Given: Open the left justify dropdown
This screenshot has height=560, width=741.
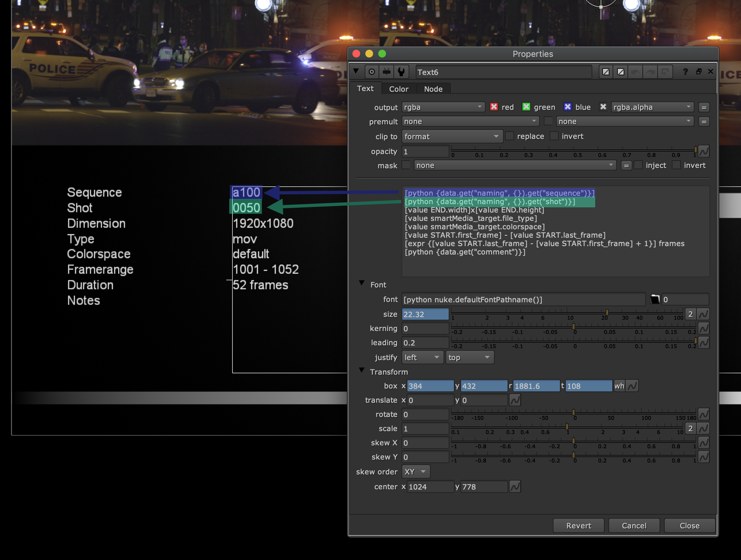Looking at the screenshot, I should pyautogui.click(x=422, y=358).
